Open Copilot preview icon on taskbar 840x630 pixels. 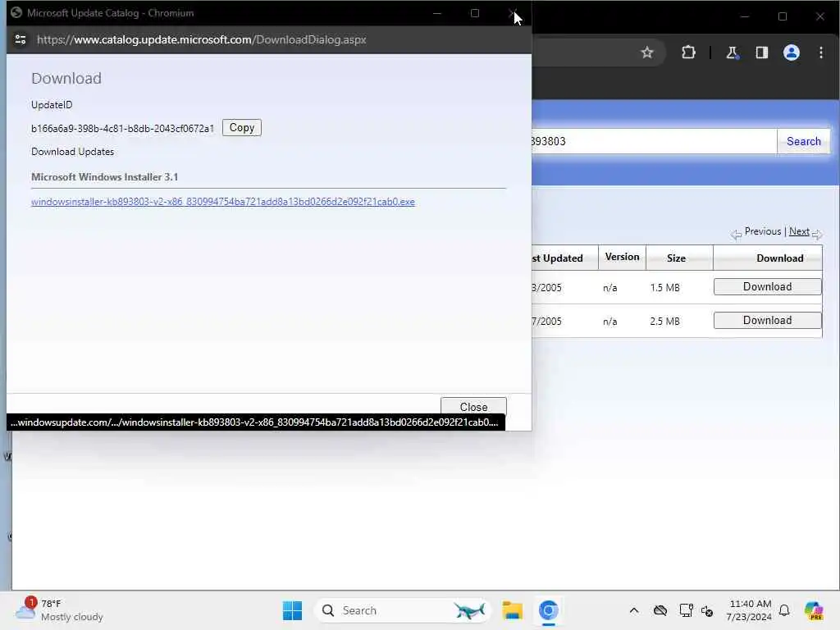(814, 610)
